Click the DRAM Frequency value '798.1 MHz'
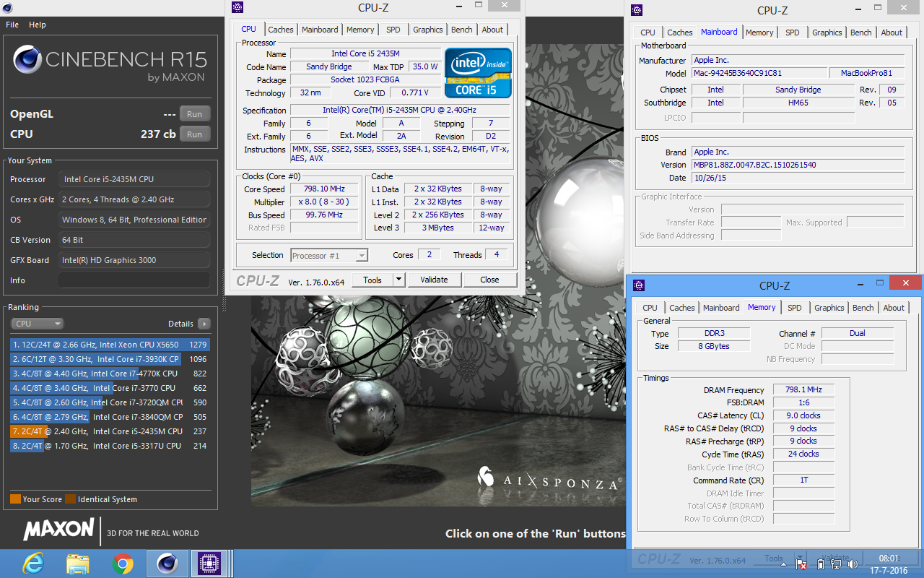The height and width of the screenshot is (578, 924). 803,389
